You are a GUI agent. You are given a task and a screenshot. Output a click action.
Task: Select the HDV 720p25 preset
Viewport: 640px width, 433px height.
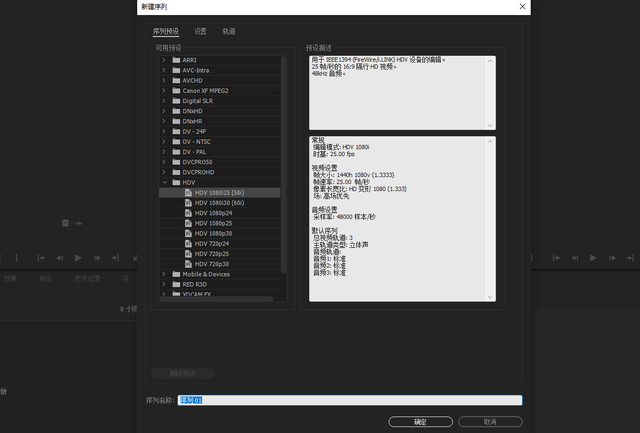pos(220,254)
